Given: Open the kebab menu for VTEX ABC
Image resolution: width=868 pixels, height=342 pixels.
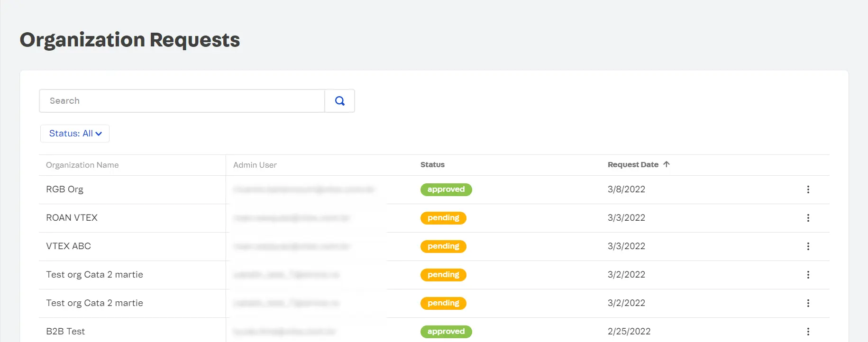Looking at the screenshot, I should click(808, 246).
